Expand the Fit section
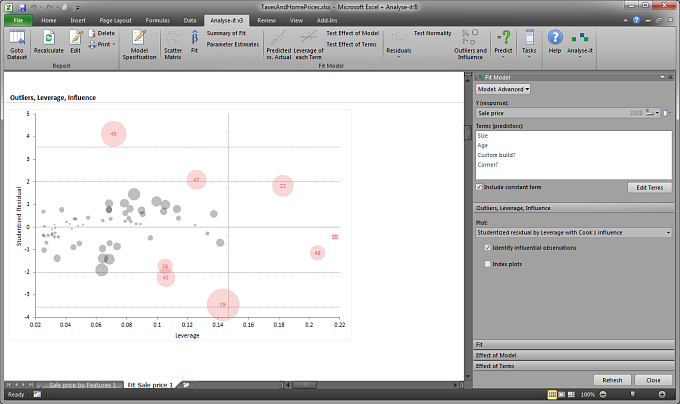This screenshot has width=680, height=404. pos(574,345)
